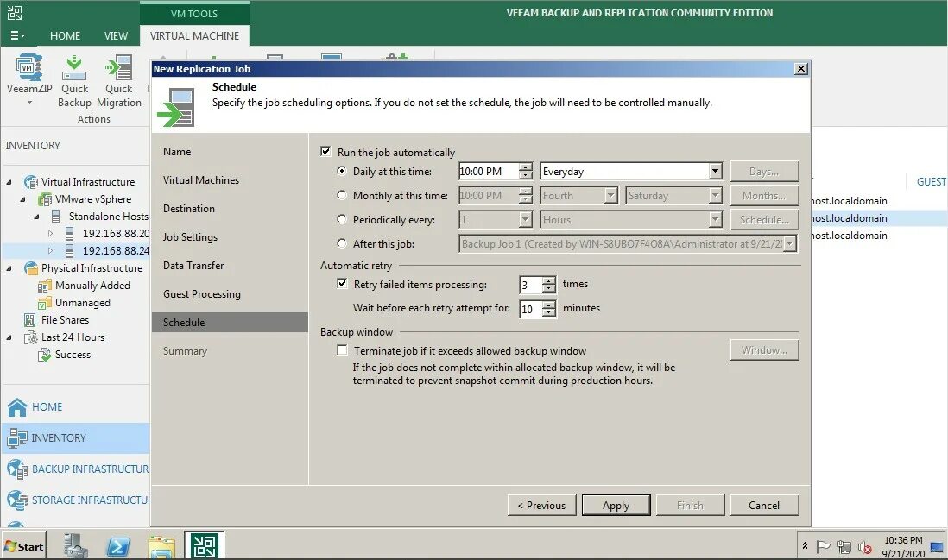
Task: Click the daily time field 10:00 PM
Action: 489,172
